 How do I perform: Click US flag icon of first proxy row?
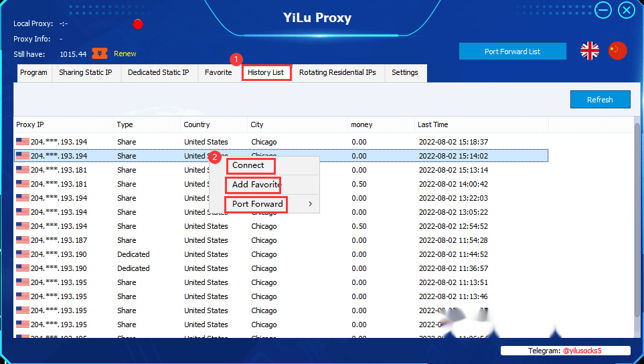point(23,142)
